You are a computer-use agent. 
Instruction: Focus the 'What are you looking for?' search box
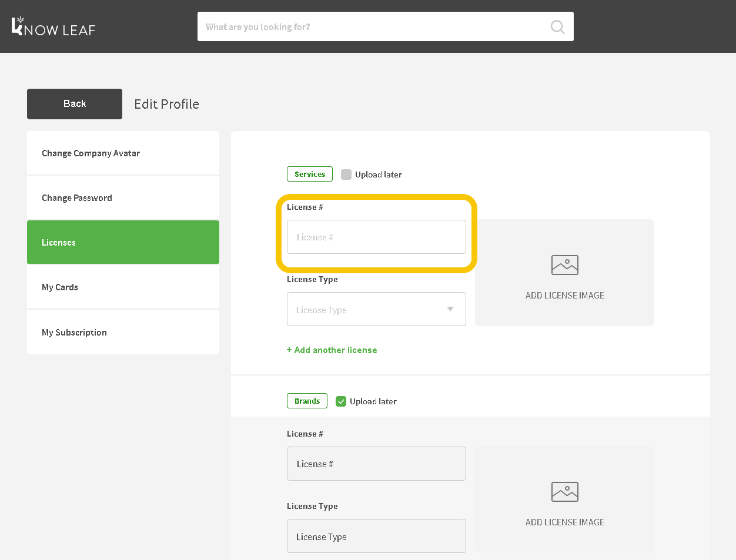point(385,26)
